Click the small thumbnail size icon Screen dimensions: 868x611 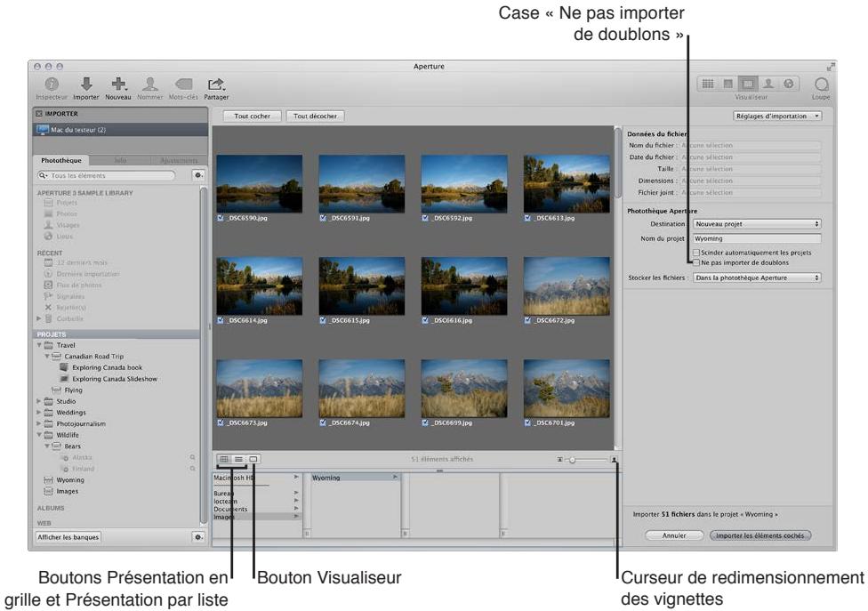click(x=559, y=459)
